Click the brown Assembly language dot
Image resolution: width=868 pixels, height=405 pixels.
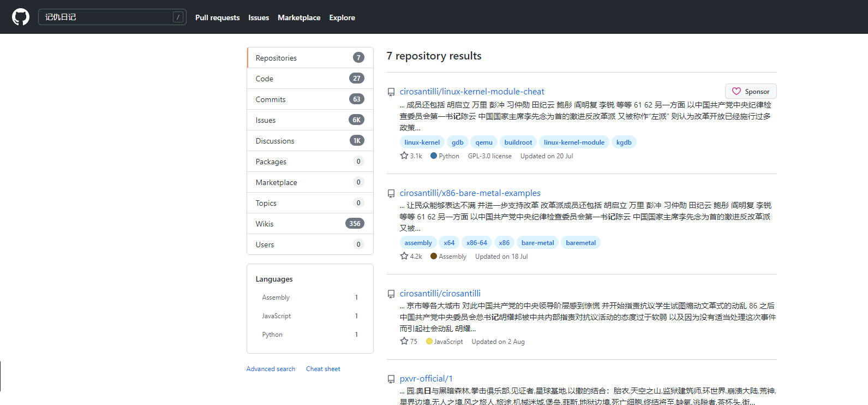pos(434,256)
